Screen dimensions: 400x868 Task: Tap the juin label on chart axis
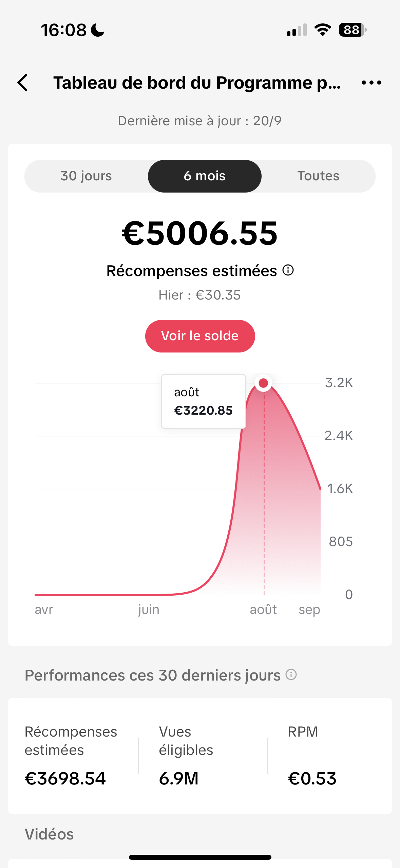pos(149,610)
